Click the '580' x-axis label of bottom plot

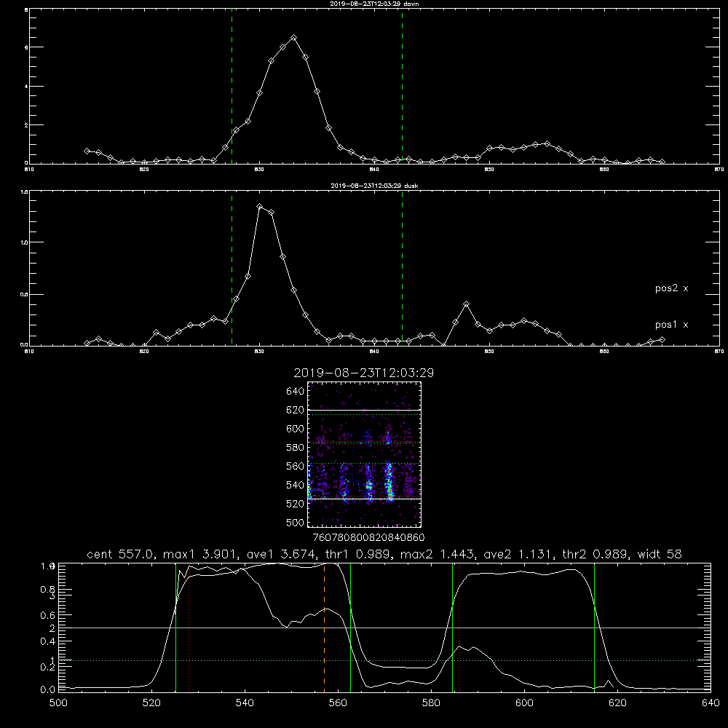(x=431, y=703)
